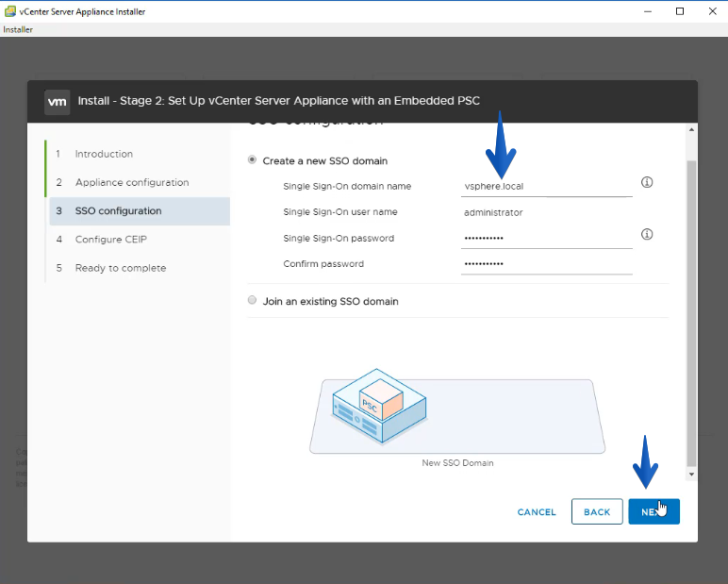Click the vCenter Installer title bar icon
The width and height of the screenshot is (728, 584).
[x=9, y=11]
